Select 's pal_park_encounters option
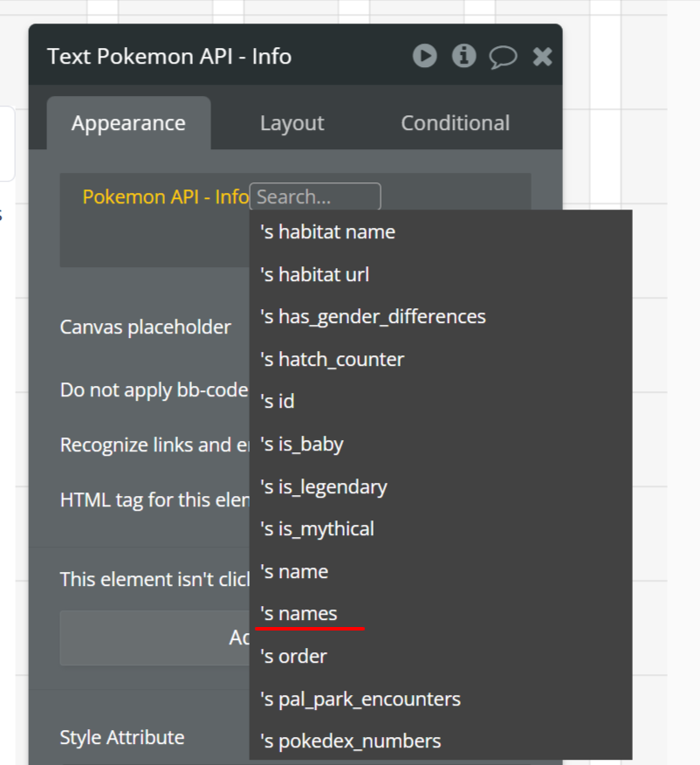700x765 pixels. pos(441,699)
